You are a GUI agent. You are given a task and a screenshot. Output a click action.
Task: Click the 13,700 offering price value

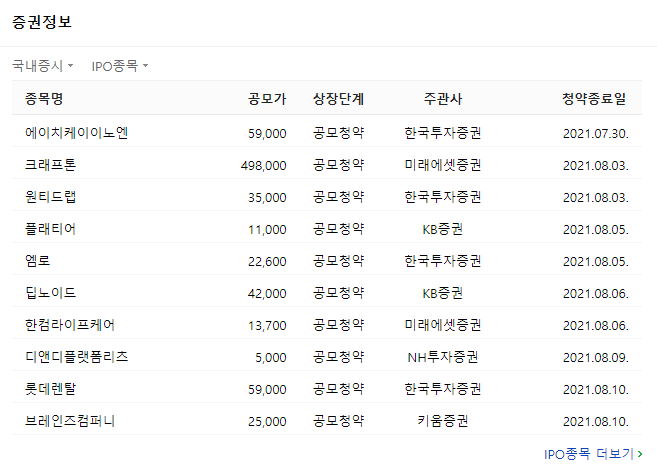coord(267,325)
